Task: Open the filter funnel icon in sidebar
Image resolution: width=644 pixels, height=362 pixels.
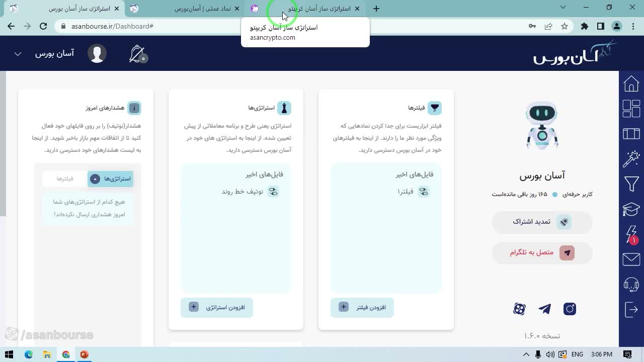Action: coord(631,184)
